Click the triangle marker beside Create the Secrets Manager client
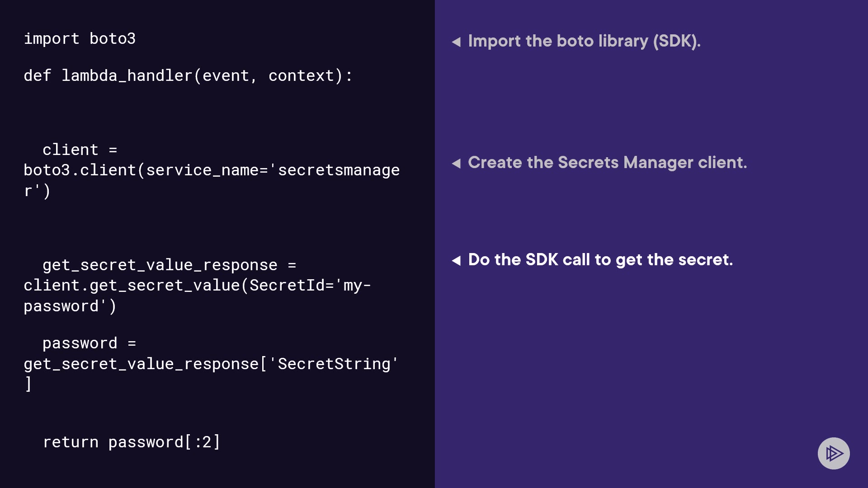The image size is (868, 488). pyautogui.click(x=456, y=164)
